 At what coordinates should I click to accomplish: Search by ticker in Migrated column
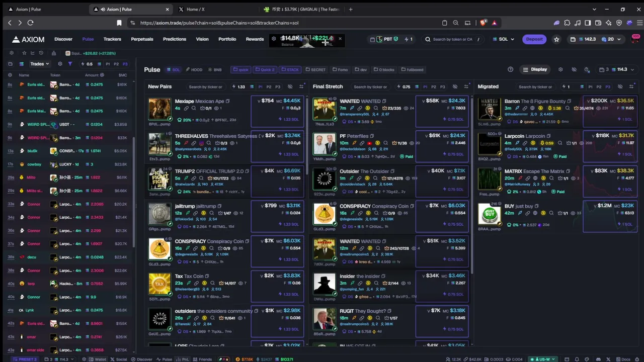[535, 87]
